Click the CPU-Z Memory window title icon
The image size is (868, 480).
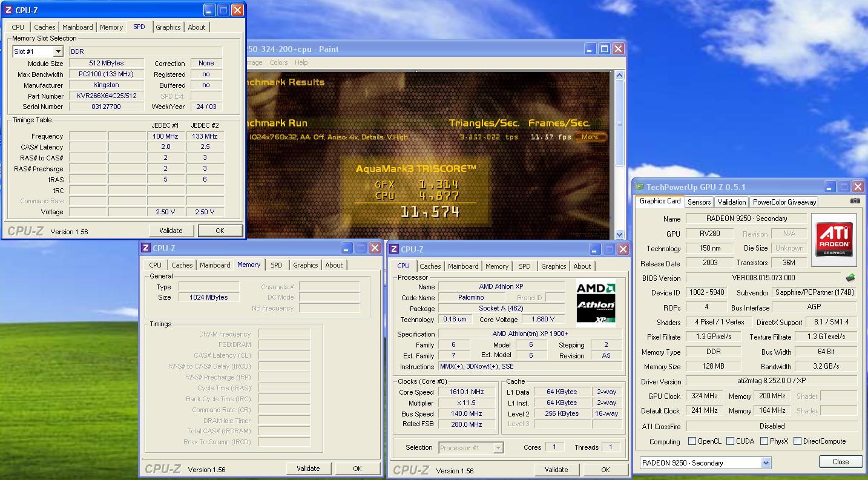pos(146,248)
